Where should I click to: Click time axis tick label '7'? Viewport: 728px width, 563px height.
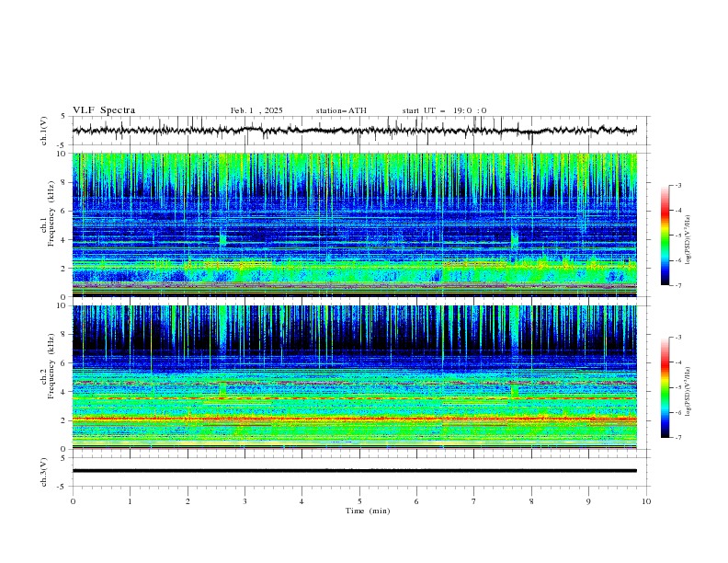tap(474, 501)
